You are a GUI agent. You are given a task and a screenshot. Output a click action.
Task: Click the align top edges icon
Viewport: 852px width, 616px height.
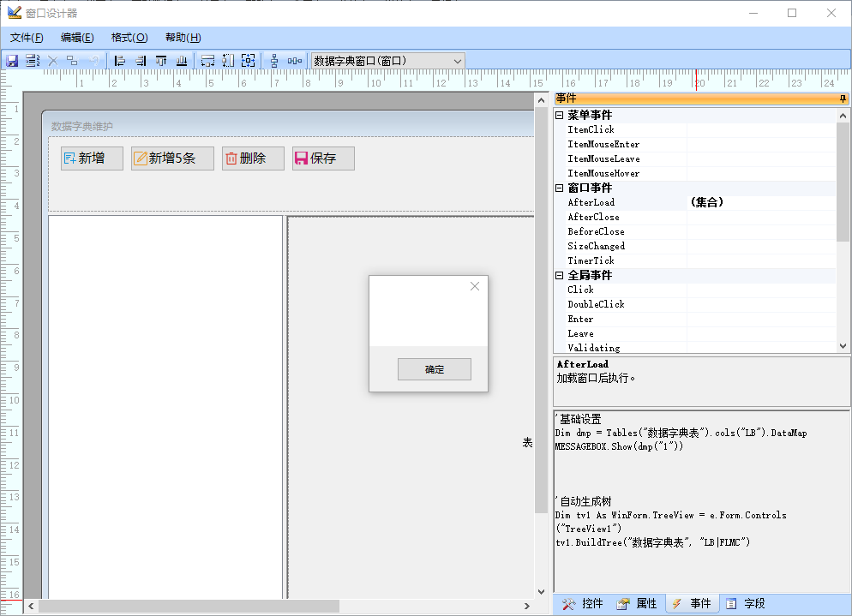pyautogui.click(x=161, y=61)
